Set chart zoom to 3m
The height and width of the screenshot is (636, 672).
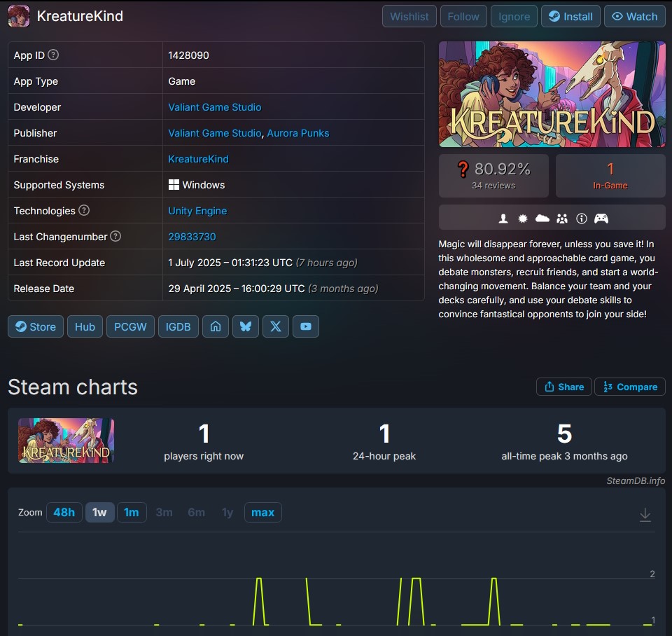(x=164, y=512)
